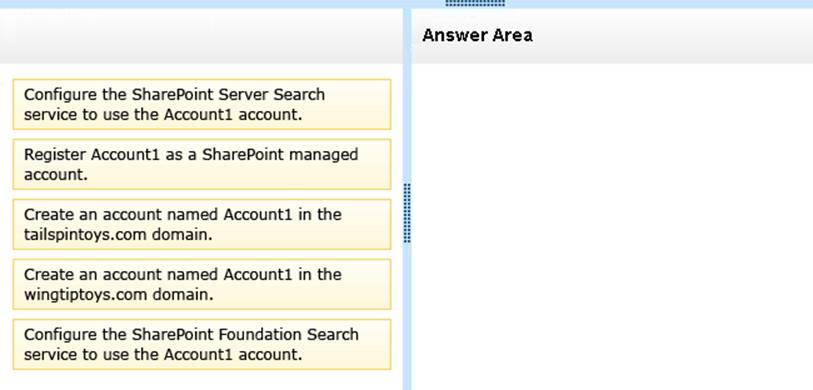813x390 pixels.
Task: Click the header bar right of Answer Area title
Action: (x=674, y=36)
